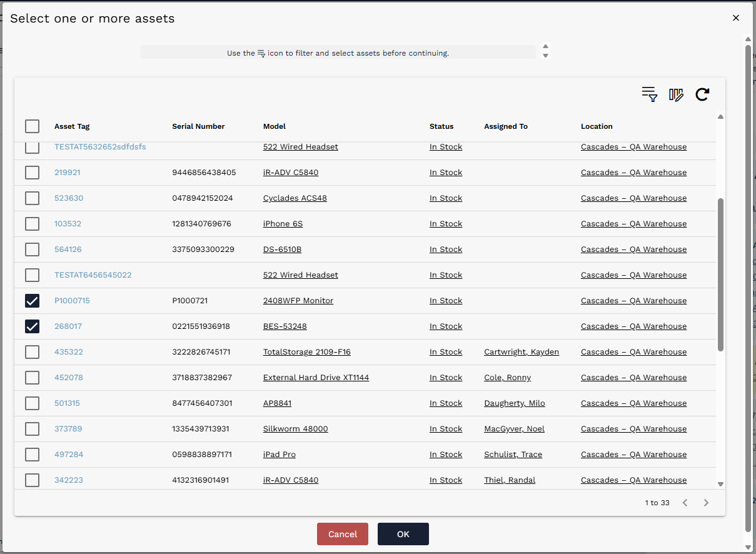
Task: Open the filter panel icon
Action: point(650,94)
